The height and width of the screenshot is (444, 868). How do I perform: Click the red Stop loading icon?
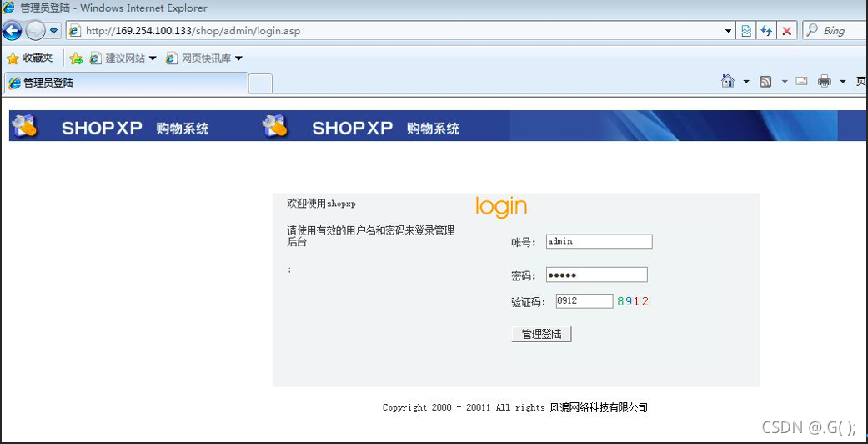(x=786, y=31)
